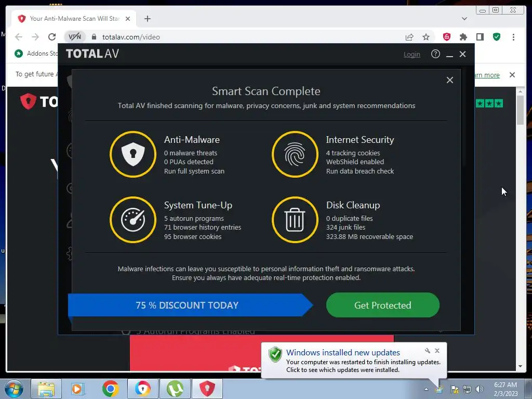Image resolution: width=532 pixels, height=399 pixels.
Task: Switch to the TotalAV taskbar icon
Action: [207, 389]
